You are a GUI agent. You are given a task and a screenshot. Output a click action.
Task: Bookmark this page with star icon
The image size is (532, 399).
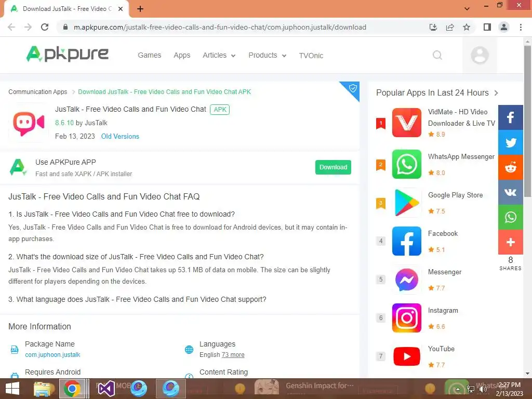coord(467,27)
